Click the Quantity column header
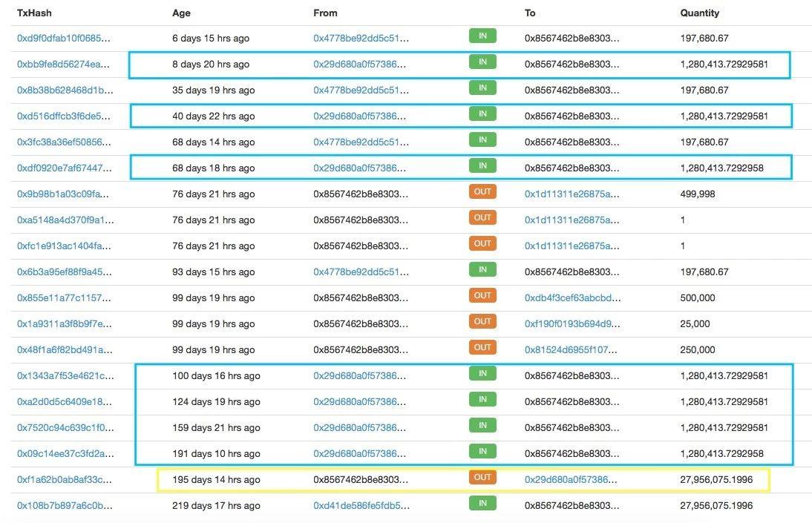This screenshot has width=812, height=523. tap(700, 13)
